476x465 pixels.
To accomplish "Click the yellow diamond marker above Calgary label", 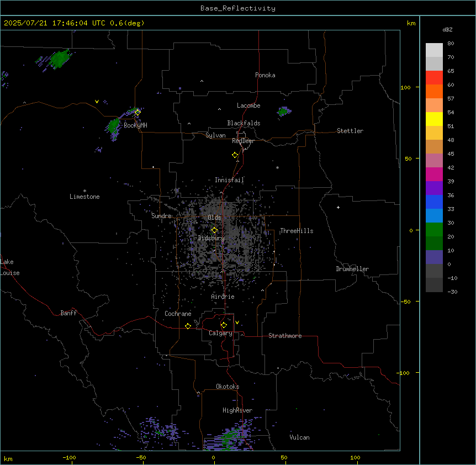I will tap(224, 325).
